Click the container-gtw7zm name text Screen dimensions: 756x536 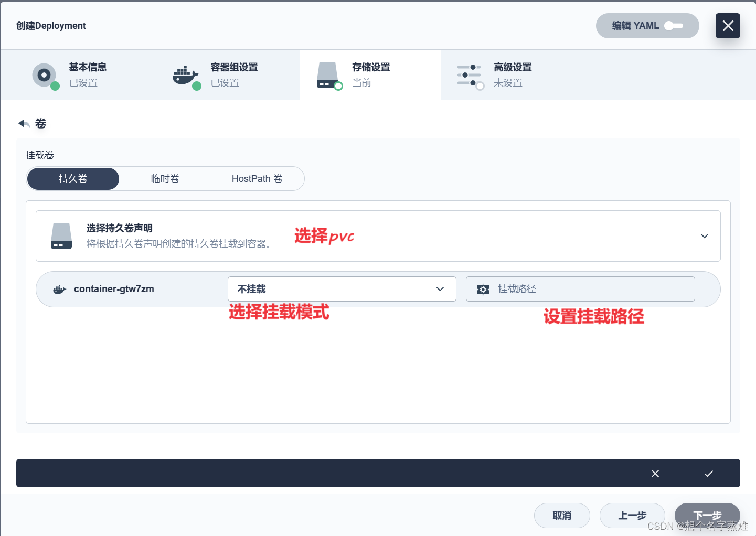pos(114,289)
